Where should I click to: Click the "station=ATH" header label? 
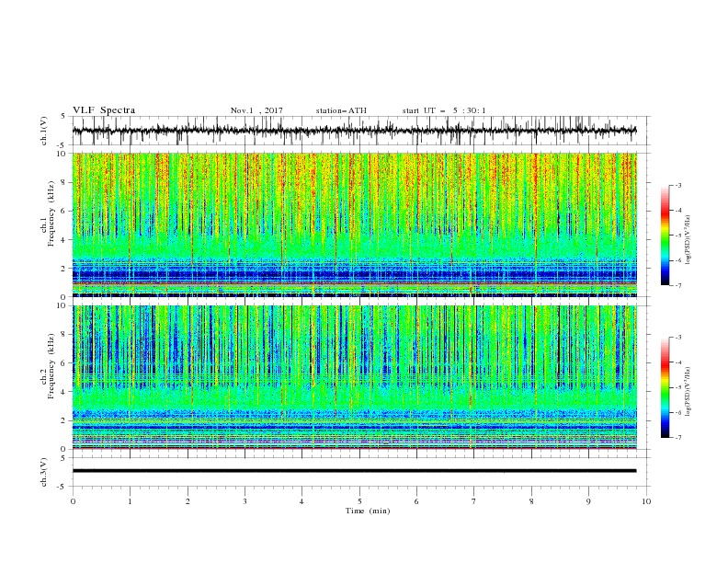coord(341,110)
